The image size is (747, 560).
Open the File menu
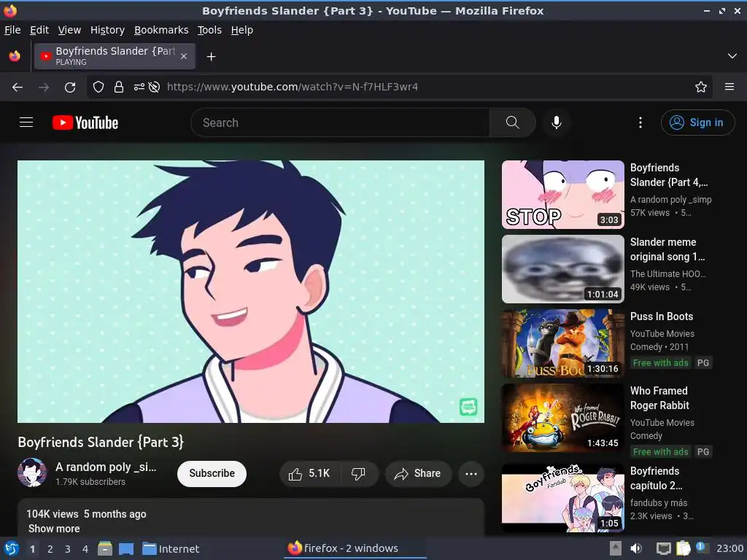[12, 30]
